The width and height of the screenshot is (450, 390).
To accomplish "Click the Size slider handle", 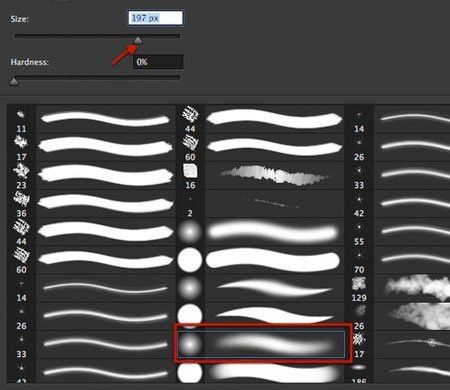I will 138,41.
